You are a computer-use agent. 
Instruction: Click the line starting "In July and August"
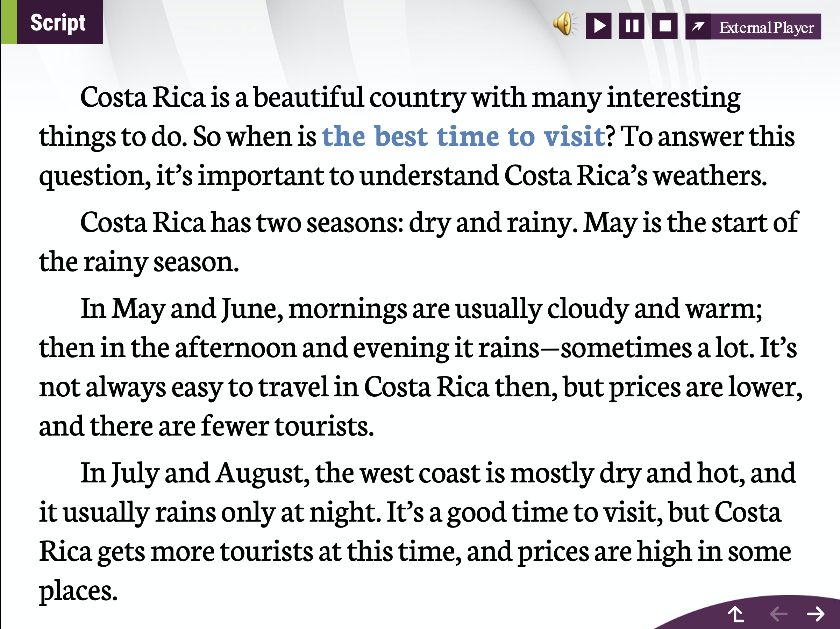[x=437, y=473]
